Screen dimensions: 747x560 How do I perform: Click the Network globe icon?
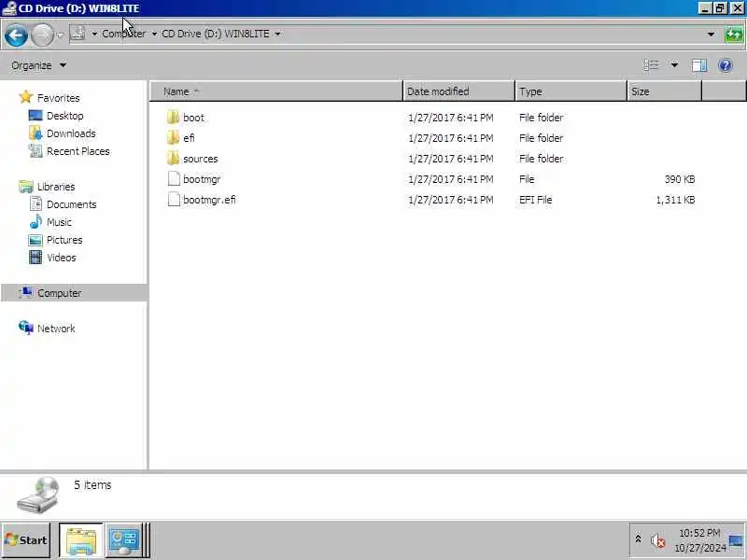26,328
